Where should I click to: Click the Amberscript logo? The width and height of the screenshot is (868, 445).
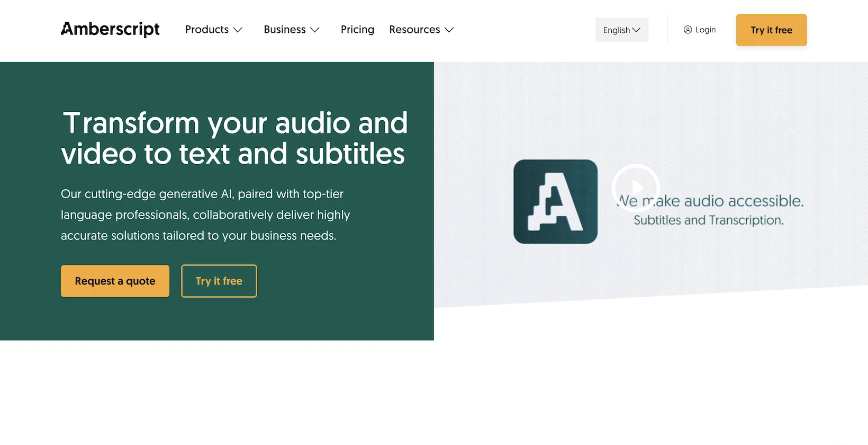click(110, 29)
